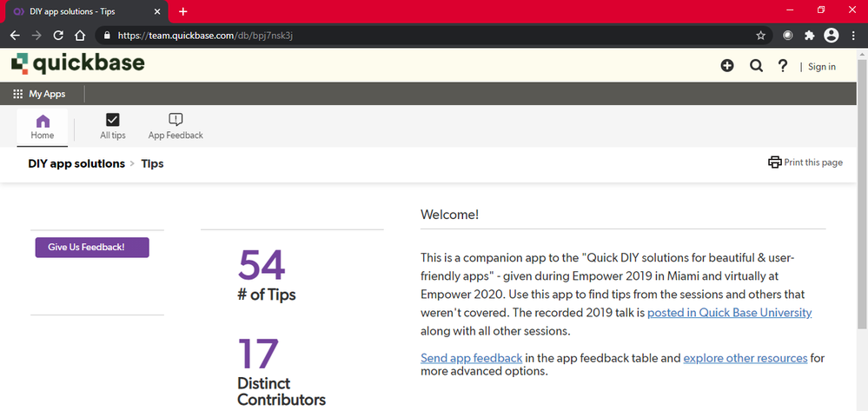Click DIY app solutions breadcrumb
Screen dimensions: 868x411
(x=76, y=164)
